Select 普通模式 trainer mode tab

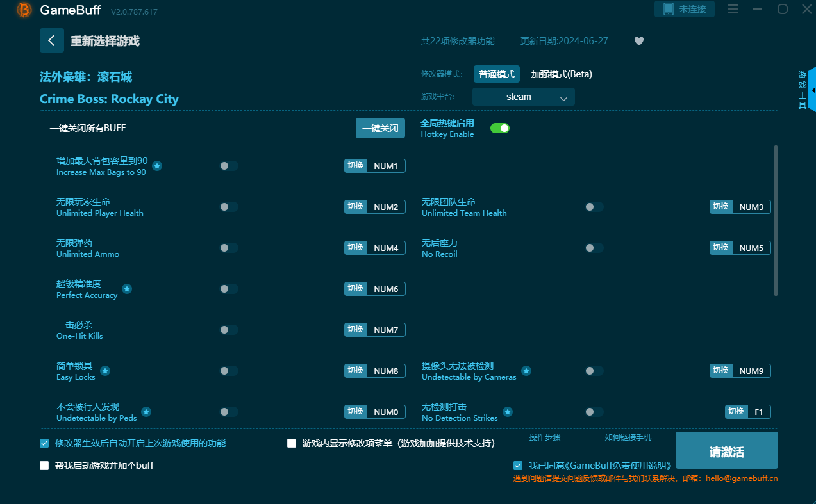[497, 74]
